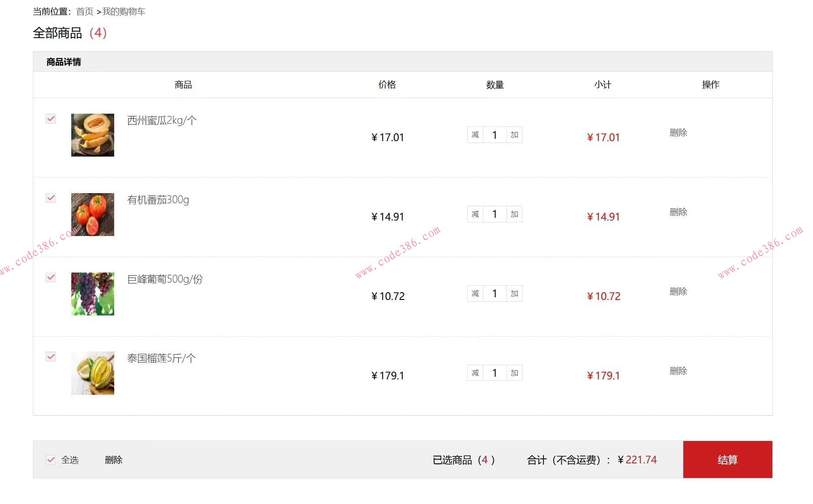
Task: Click the melon product thumbnail
Action: 92,135
